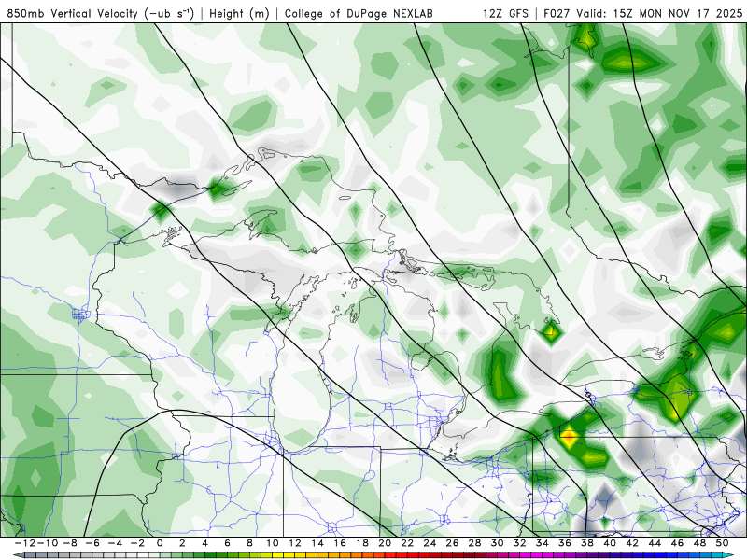Select the '28' color scale label
Viewport: 747px width, 560px height.
[474, 543]
